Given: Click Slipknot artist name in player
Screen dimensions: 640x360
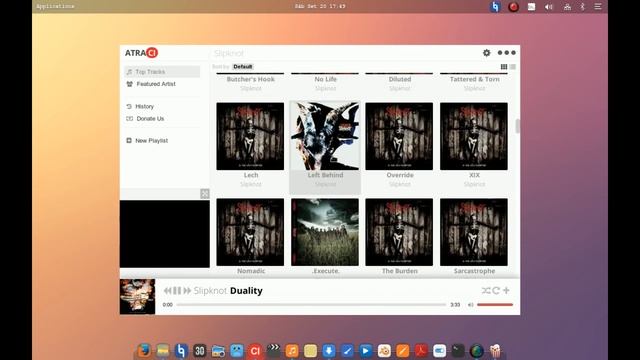Looking at the screenshot, I should tap(210, 291).
